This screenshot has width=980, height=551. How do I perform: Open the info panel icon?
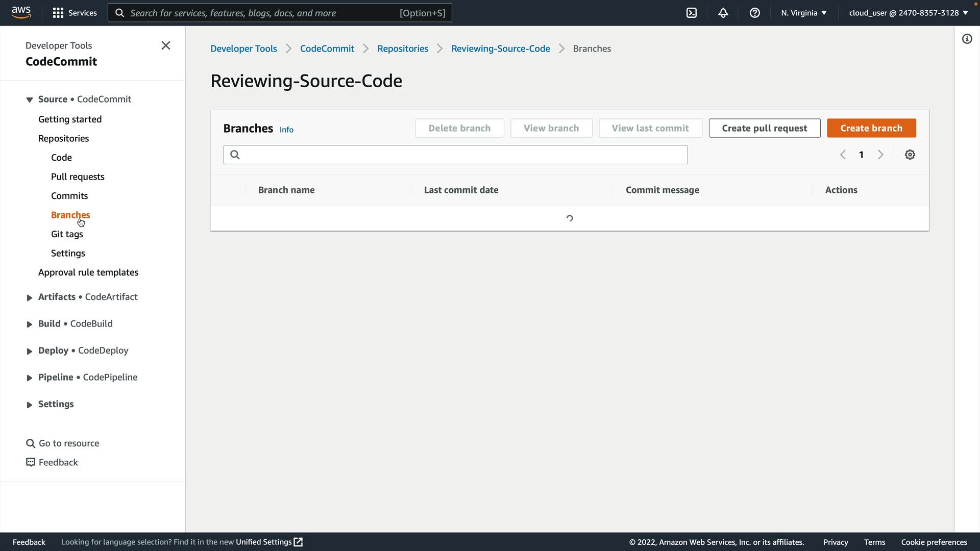click(x=967, y=39)
